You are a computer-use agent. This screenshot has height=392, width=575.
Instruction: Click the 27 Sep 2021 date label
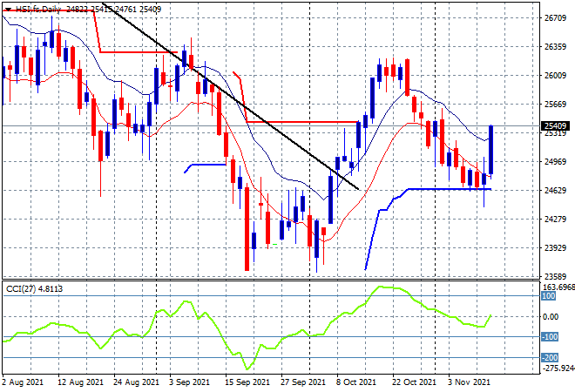(x=303, y=382)
